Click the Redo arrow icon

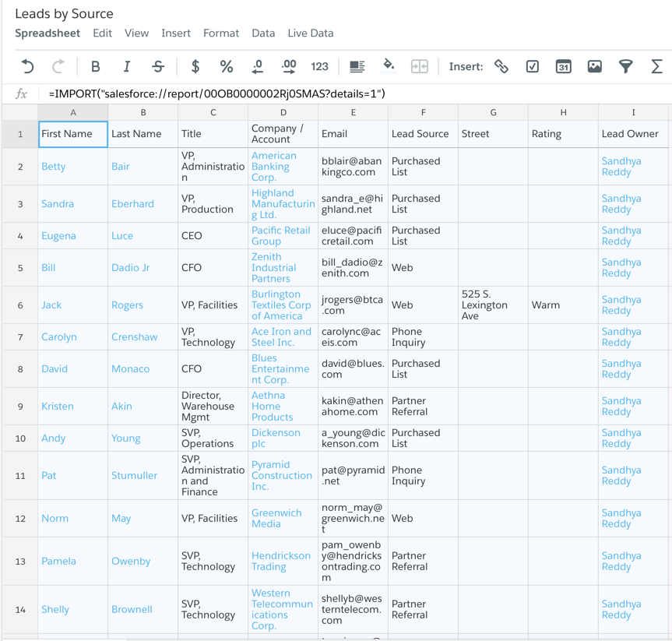pos(58,66)
